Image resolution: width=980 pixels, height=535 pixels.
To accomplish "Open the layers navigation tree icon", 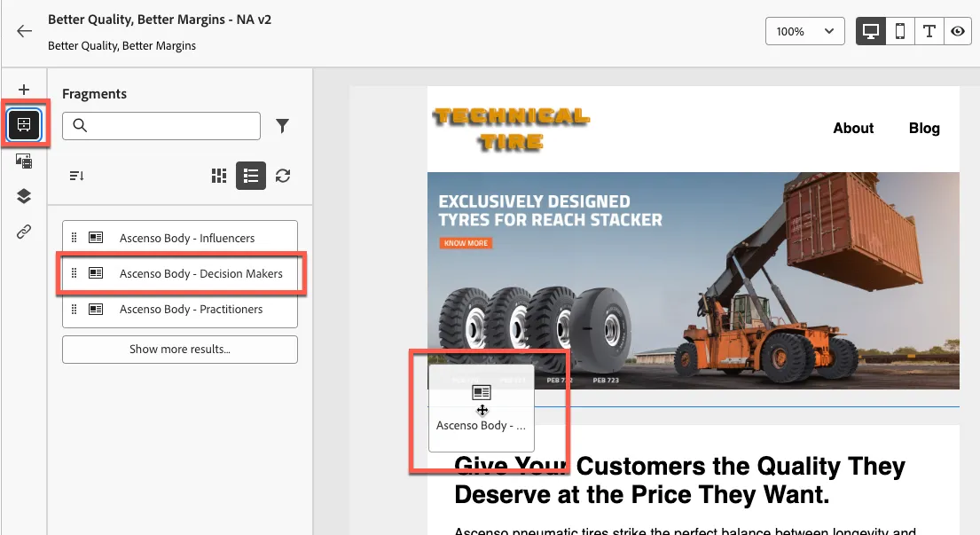I will point(24,196).
